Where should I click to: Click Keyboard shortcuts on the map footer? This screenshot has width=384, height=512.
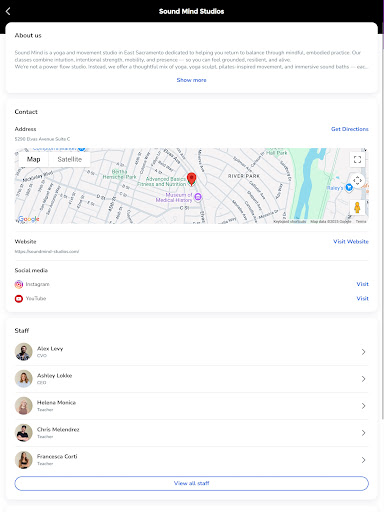[x=290, y=222]
